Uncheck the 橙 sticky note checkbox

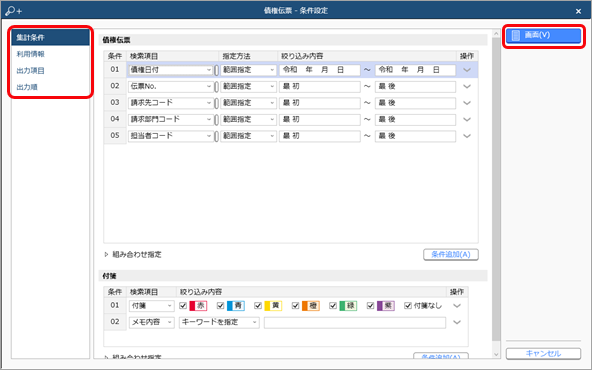pyautogui.click(x=296, y=305)
